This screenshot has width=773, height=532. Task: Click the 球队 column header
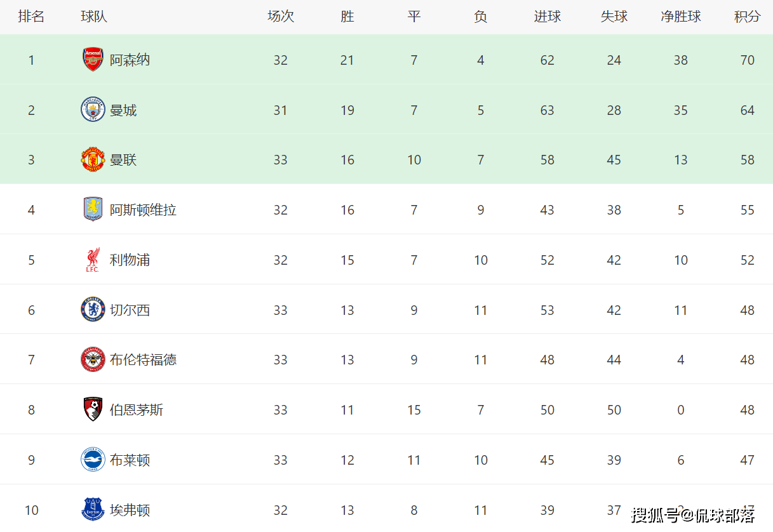94,17
